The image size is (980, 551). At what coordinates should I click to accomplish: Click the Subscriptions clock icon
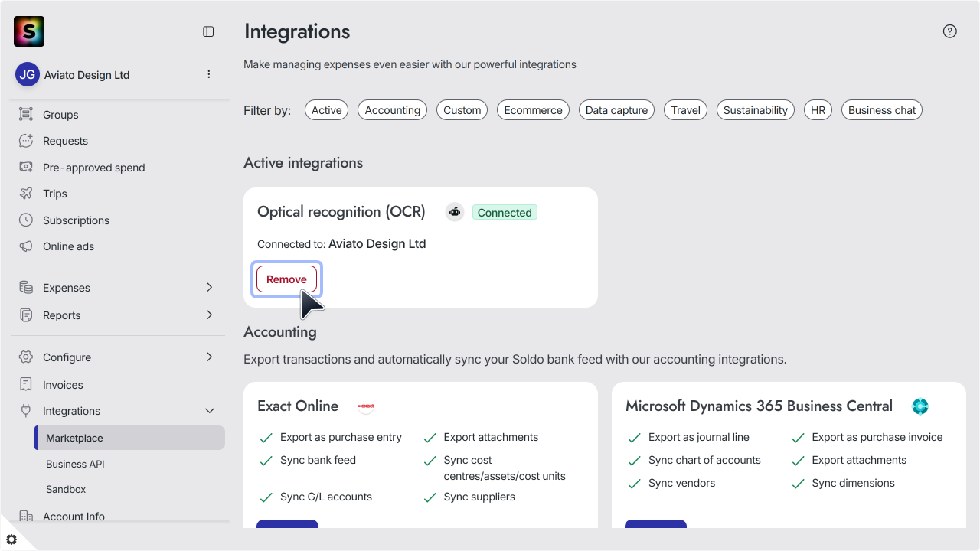(26, 220)
